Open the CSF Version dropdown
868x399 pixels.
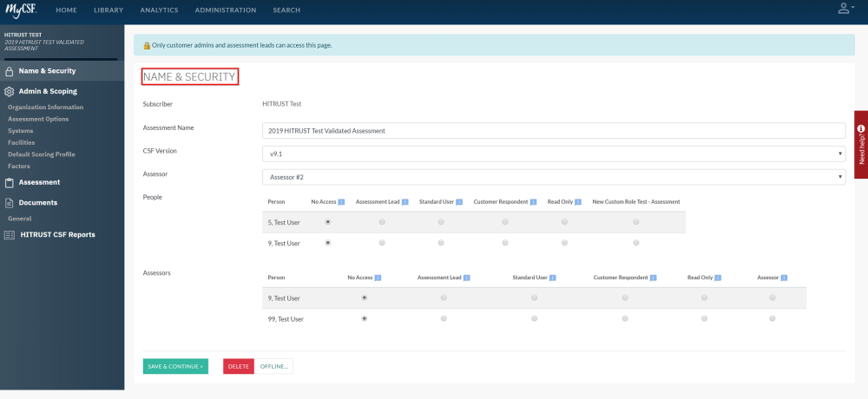[554, 154]
